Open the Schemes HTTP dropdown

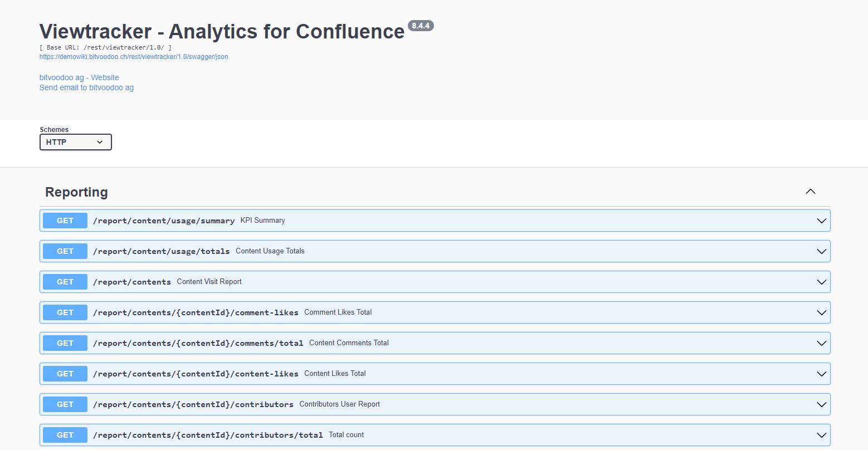75,142
